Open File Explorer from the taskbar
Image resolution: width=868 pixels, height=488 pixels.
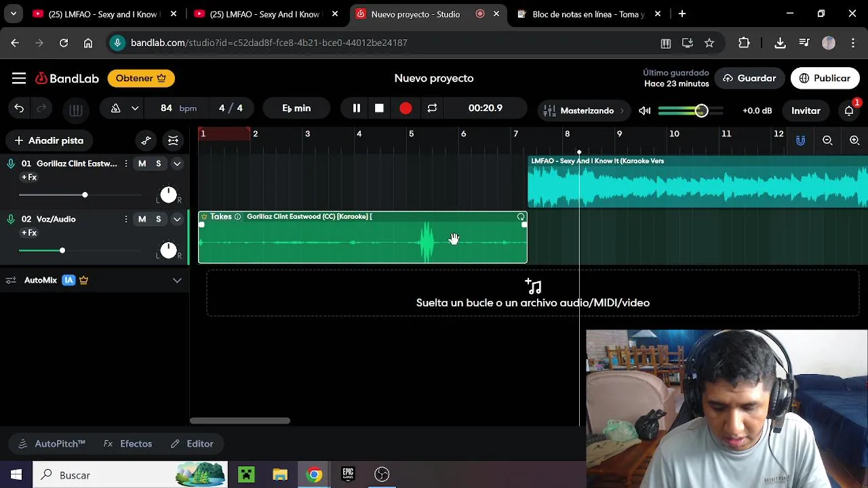[x=280, y=475]
